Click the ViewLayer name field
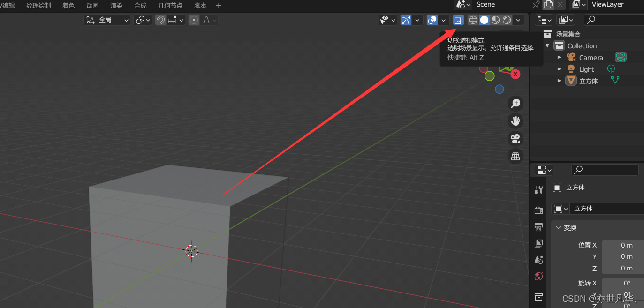Viewport: 644px width, 308px height. (616, 4)
